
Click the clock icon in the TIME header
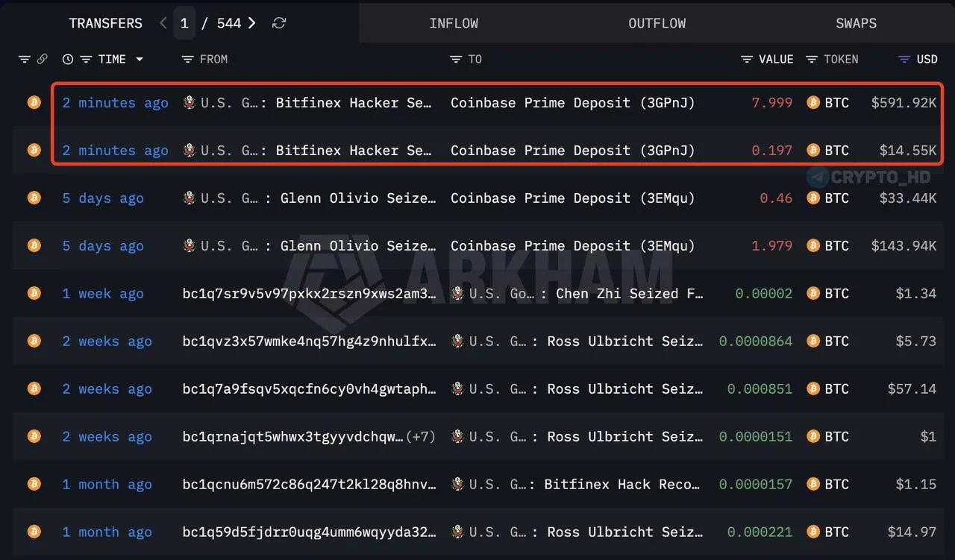pyautogui.click(x=67, y=59)
